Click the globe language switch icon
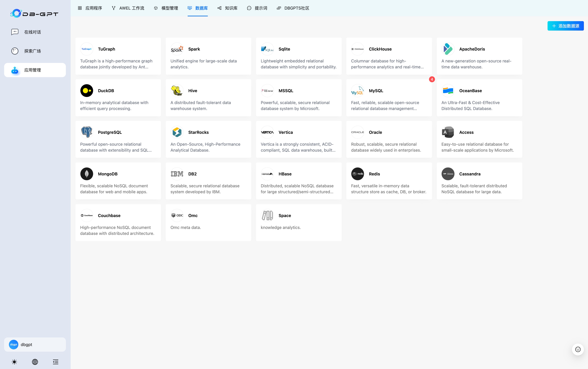This screenshot has width=588, height=369. click(35, 362)
